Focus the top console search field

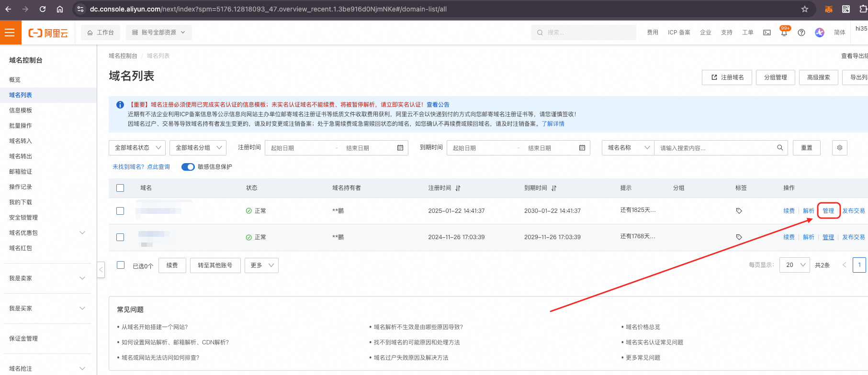584,33
